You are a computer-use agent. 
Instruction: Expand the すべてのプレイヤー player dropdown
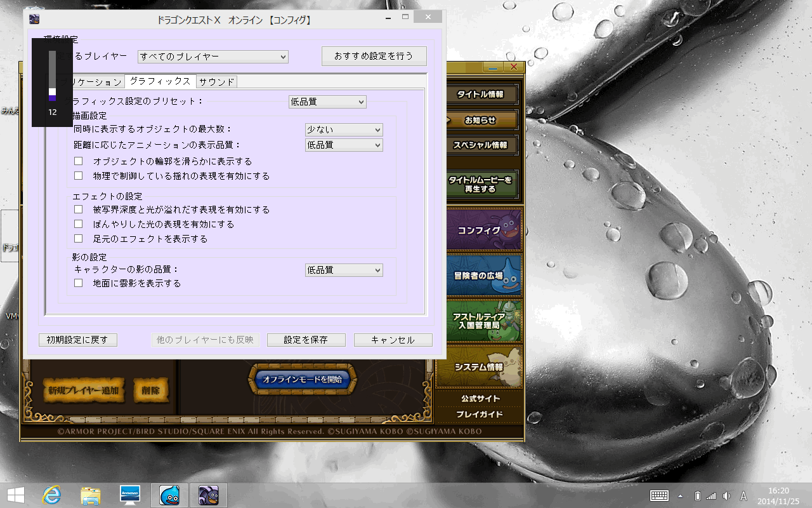click(x=213, y=57)
